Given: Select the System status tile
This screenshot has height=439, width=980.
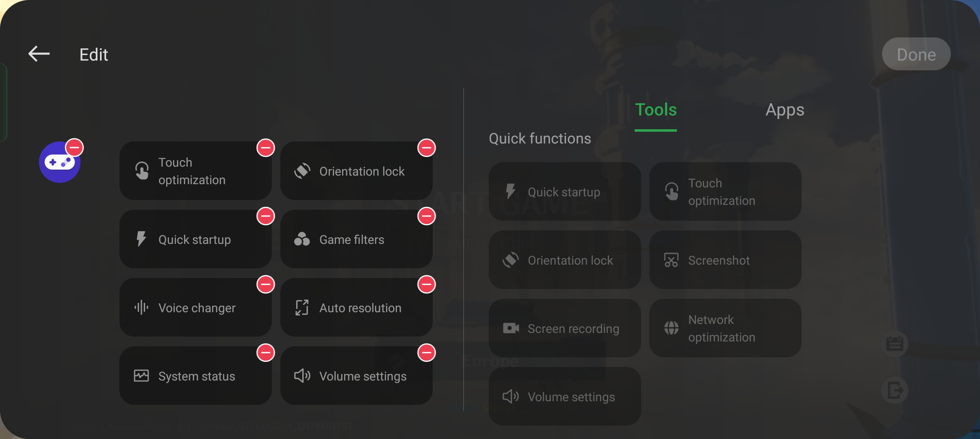Looking at the screenshot, I should pyautogui.click(x=195, y=376).
